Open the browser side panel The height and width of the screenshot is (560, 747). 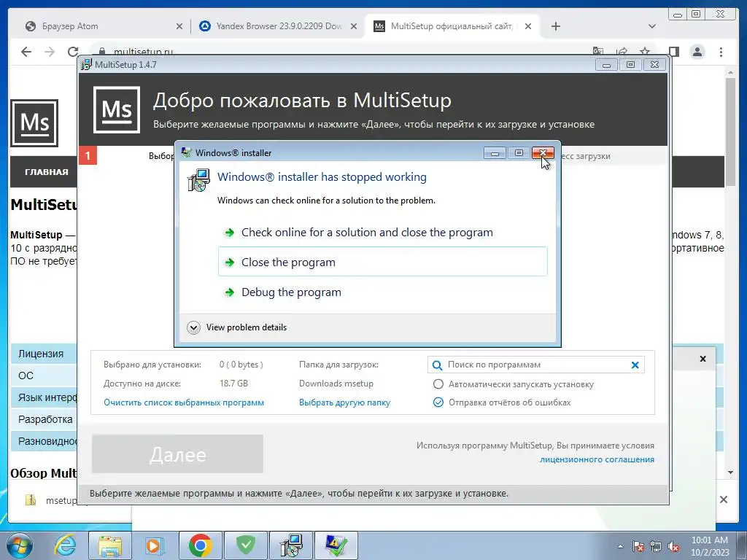[673, 52]
